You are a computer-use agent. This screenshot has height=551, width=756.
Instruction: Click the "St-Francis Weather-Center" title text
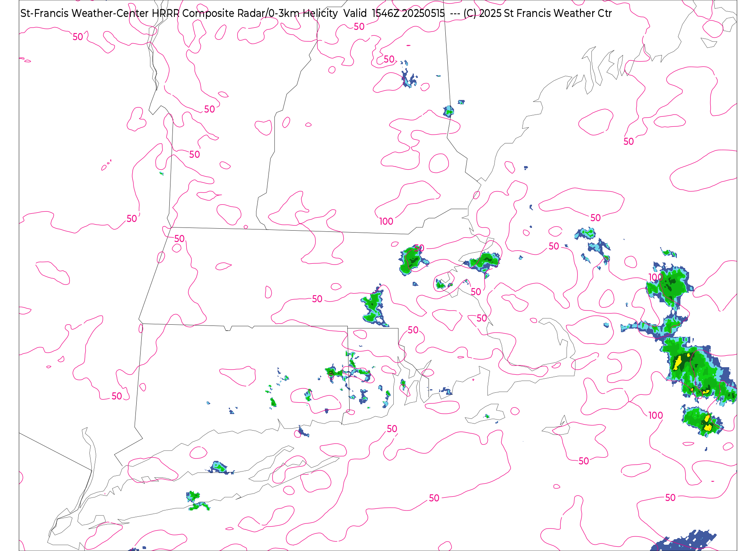pos(85,13)
